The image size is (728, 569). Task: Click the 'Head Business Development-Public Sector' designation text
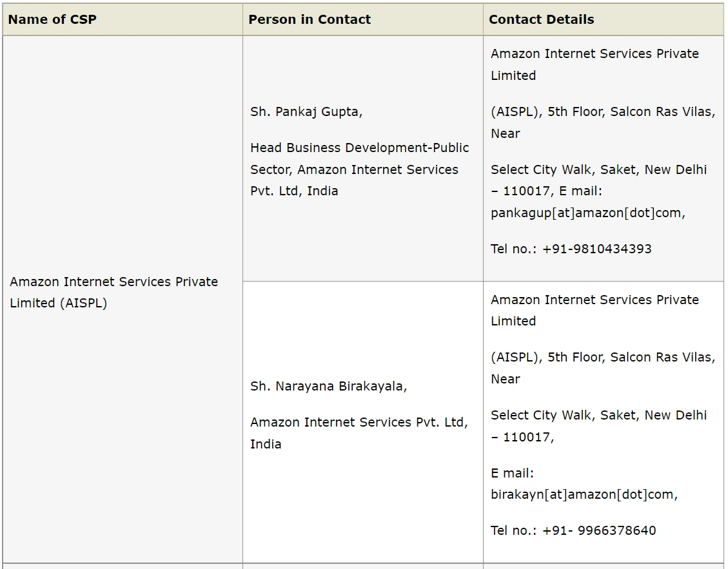[359, 159]
